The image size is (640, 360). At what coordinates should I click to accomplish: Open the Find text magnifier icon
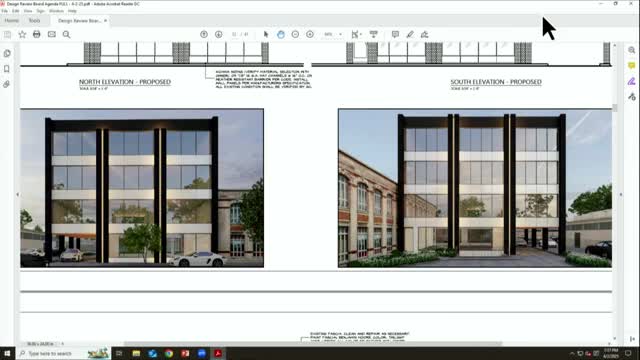coord(67,35)
